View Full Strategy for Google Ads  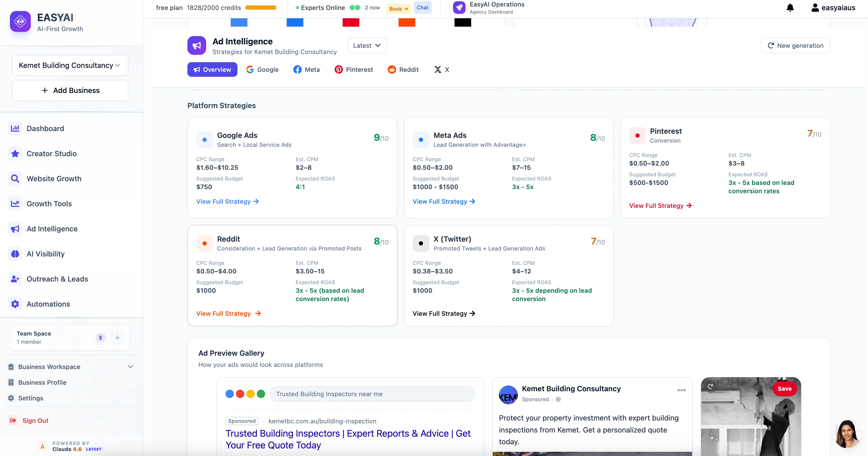227,201
